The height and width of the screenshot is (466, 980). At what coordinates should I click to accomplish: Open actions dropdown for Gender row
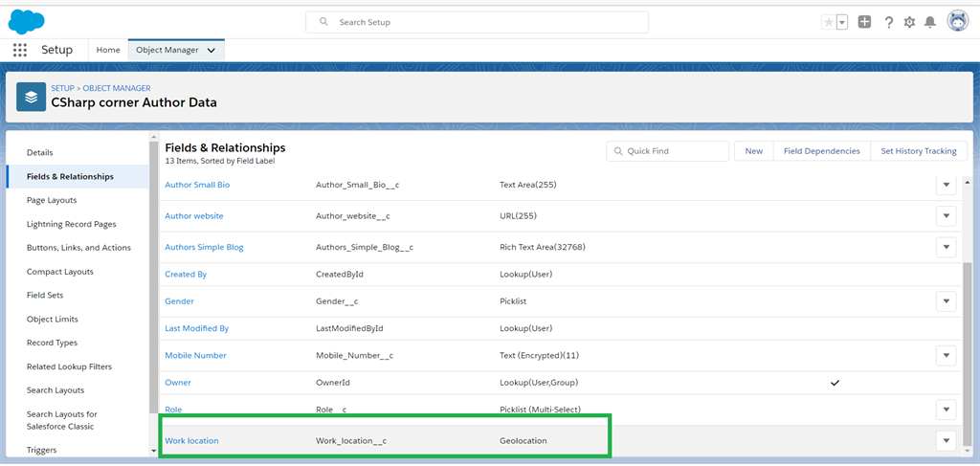(947, 301)
